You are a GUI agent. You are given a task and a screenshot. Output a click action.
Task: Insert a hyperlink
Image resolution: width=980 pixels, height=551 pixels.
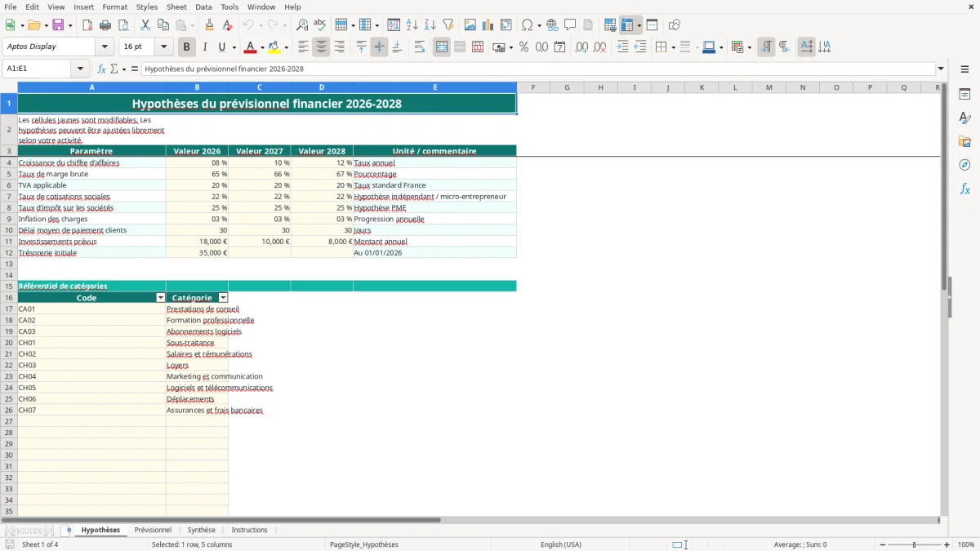[552, 25]
